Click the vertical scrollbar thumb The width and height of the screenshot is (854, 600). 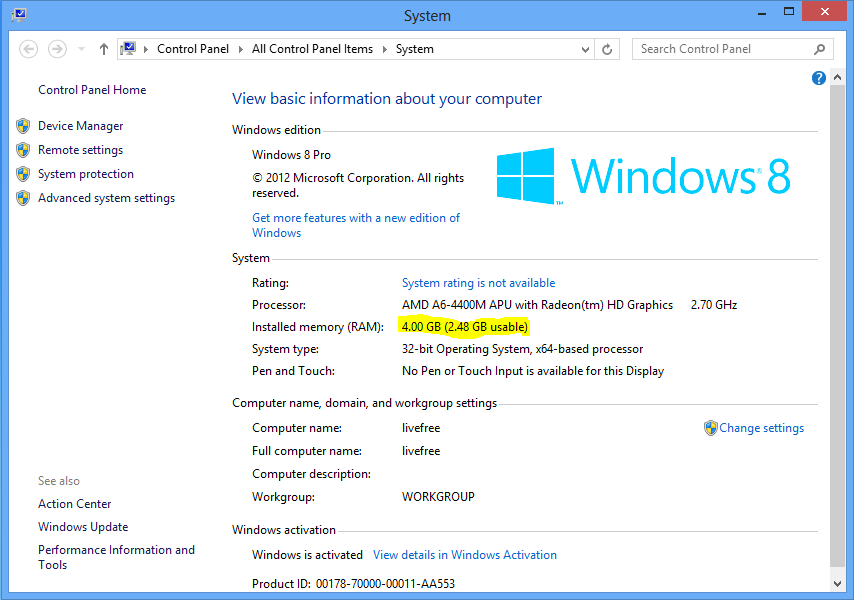[x=838, y=326]
